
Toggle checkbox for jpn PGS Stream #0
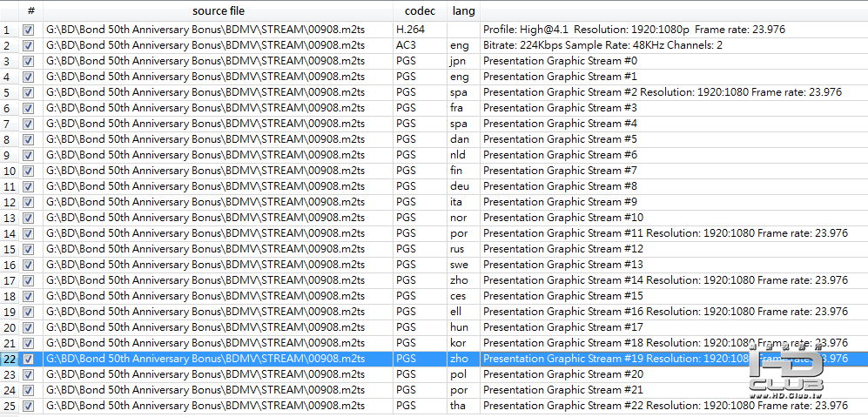pos(29,61)
